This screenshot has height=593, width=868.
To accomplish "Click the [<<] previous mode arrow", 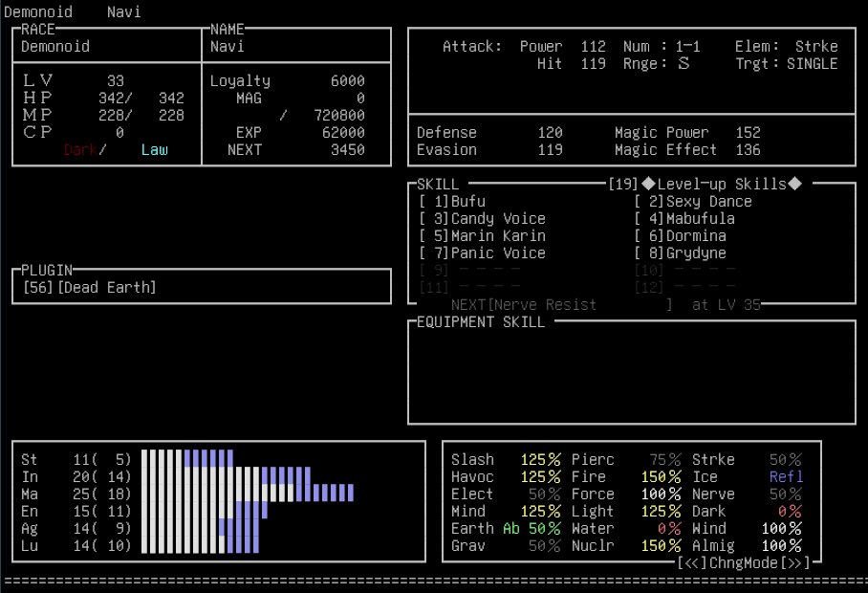I will (x=692, y=563).
